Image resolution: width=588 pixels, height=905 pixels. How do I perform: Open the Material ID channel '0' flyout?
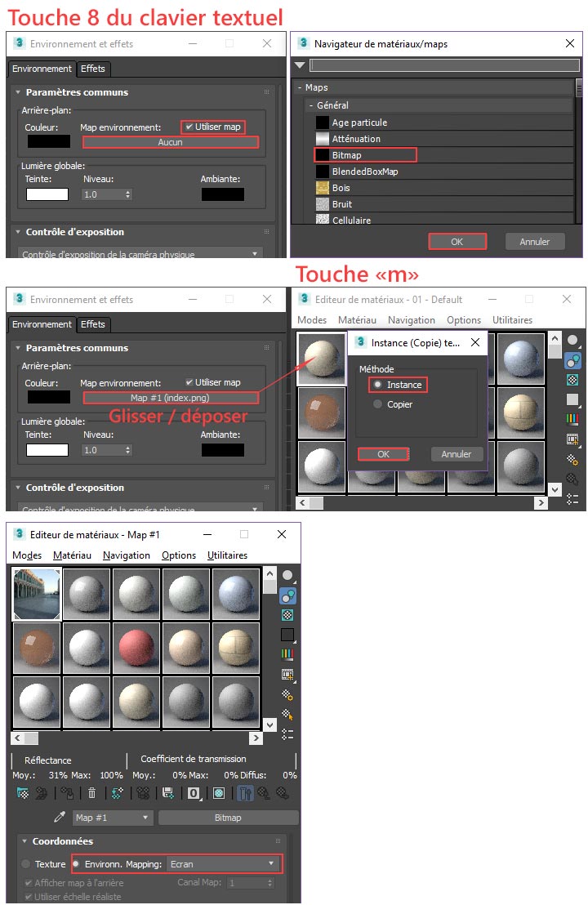tap(194, 793)
